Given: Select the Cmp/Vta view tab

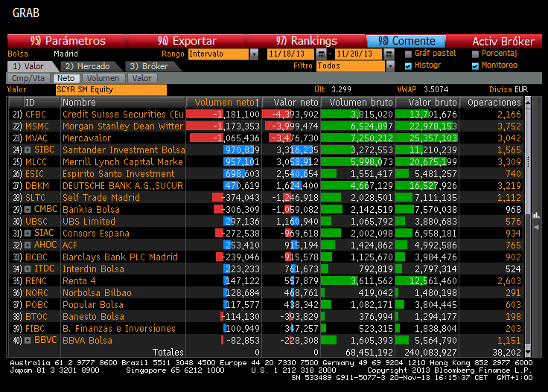Looking at the screenshot, I should (28, 78).
